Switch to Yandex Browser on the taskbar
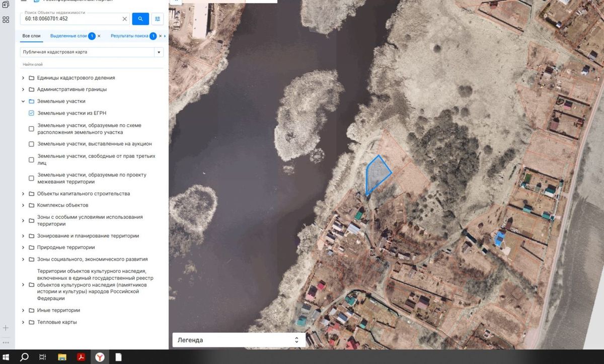Viewport: 604px width, 364px height. 100,357
